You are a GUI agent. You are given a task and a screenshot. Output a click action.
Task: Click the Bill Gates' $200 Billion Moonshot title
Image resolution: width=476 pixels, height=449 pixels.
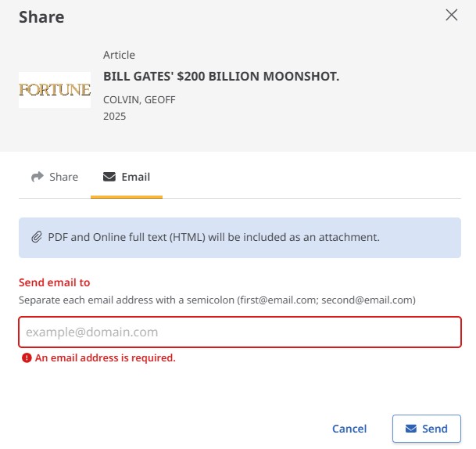coord(221,76)
